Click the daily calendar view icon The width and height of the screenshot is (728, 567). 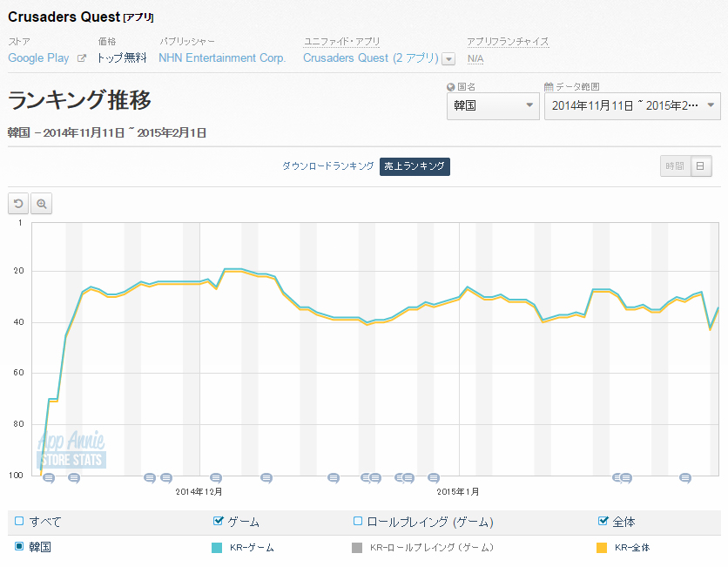pyautogui.click(x=700, y=165)
